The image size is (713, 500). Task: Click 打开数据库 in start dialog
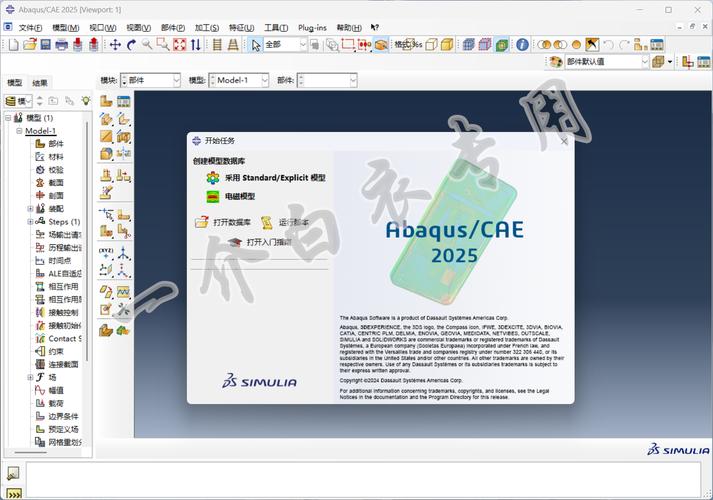coord(223,222)
